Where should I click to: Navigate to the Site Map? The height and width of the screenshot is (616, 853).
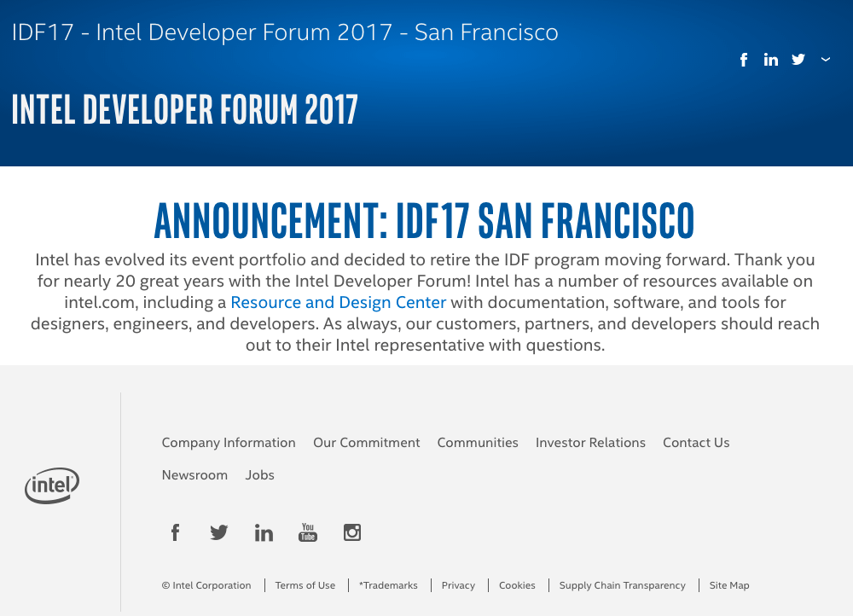[x=729, y=585]
